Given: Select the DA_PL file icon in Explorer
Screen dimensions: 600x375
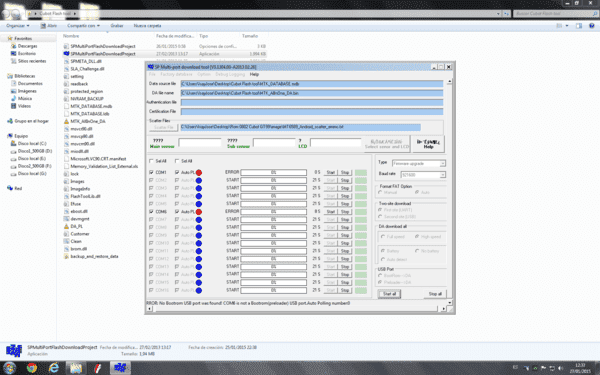Looking at the screenshot, I should (66, 226).
